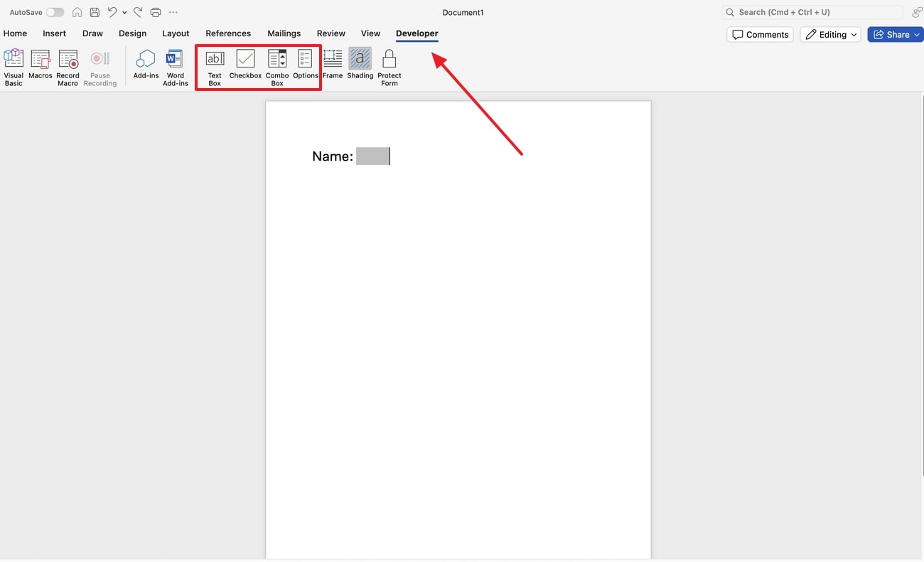This screenshot has width=924, height=562.
Task: Open the undo history dropdown arrow
Action: point(124,13)
